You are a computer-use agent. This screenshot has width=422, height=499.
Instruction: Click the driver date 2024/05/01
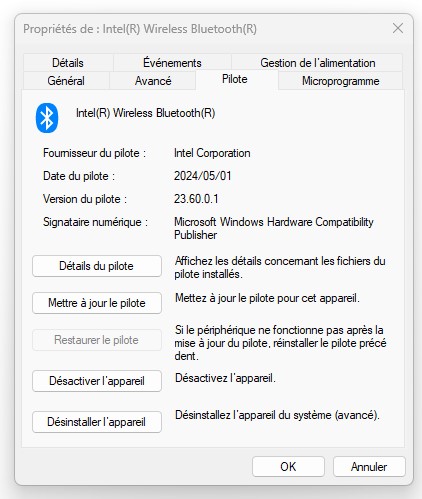click(x=202, y=176)
